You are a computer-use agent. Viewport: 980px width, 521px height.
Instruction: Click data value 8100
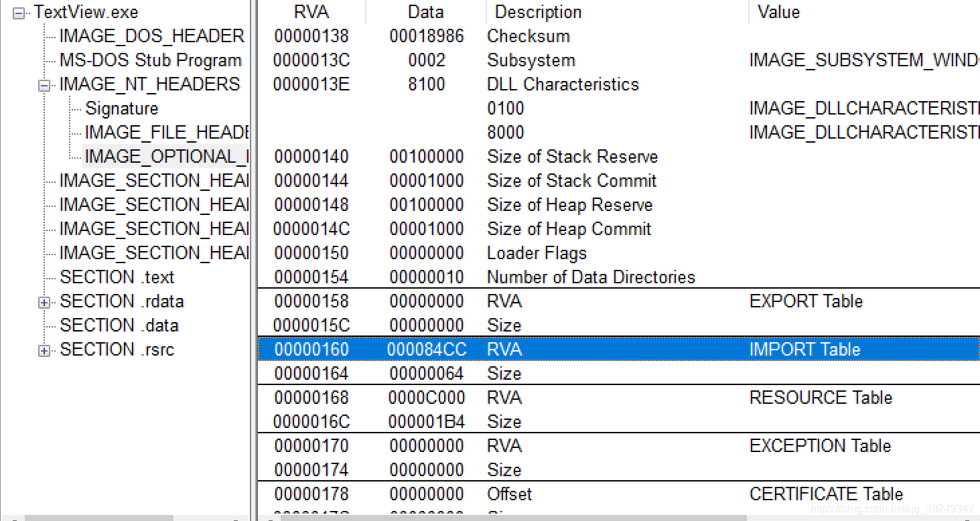pos(427,84)
